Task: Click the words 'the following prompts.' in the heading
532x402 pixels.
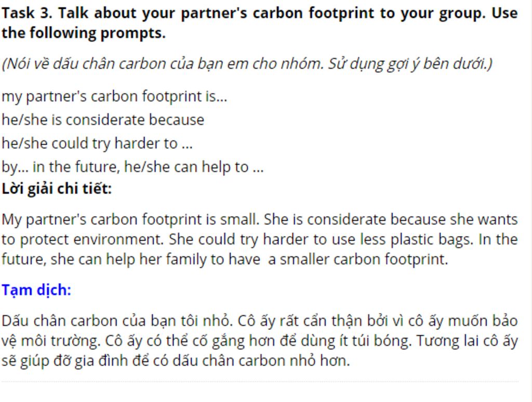Action: pos(83,33)
